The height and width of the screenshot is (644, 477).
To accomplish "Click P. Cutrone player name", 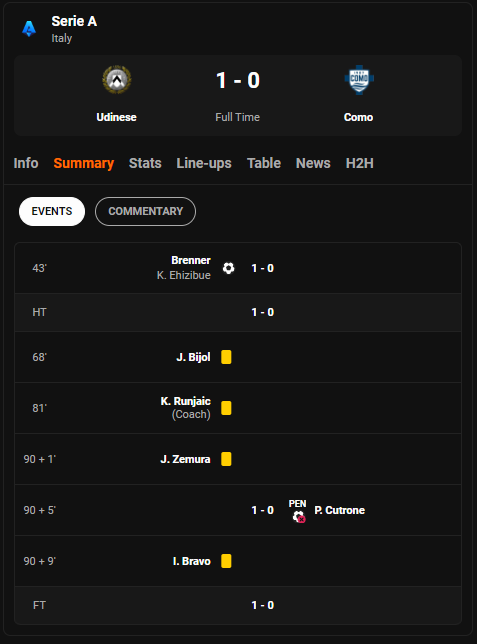I will [339, 510].
